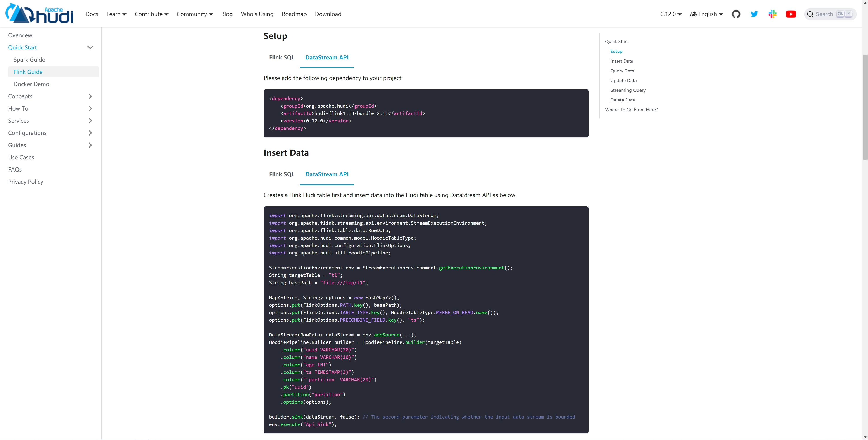Jump to Streaming Query in table of contents

628,90
